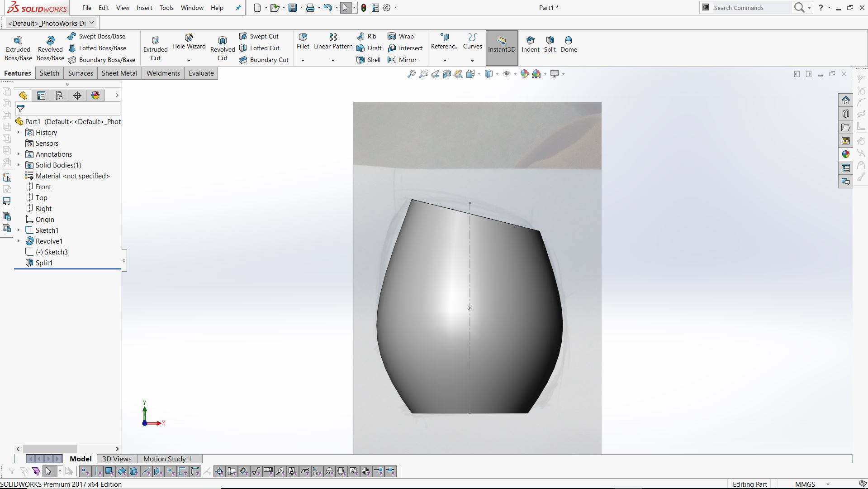Expand the Revolve1 feature
Image resolution: width=868 pixels, height=489 pixels.
(19, 241)
